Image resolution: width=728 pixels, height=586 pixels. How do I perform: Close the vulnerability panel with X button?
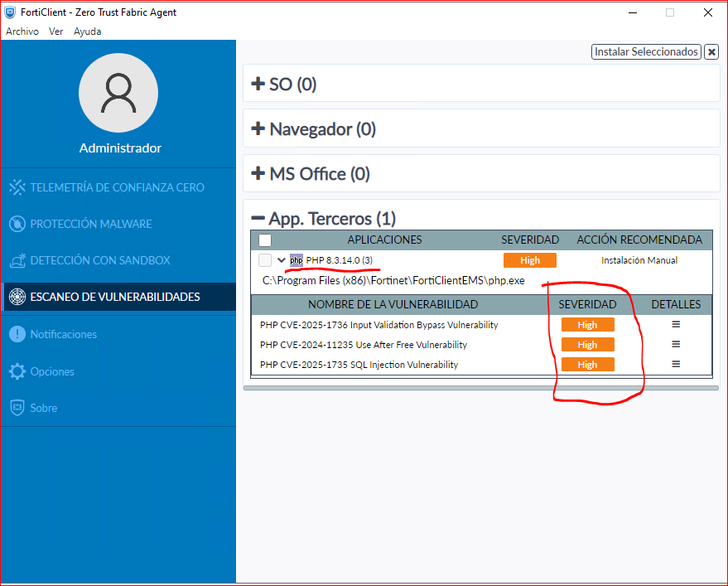[x=711, y=51]
